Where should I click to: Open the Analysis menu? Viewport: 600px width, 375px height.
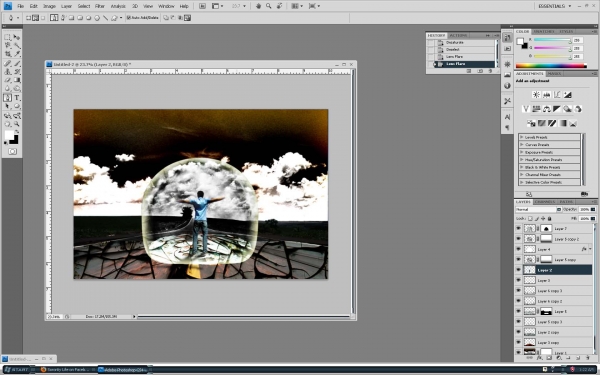(x=118, y=6)
